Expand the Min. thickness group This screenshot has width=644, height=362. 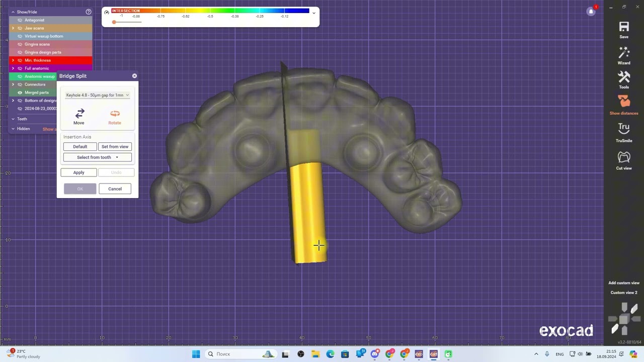[13, 60]
